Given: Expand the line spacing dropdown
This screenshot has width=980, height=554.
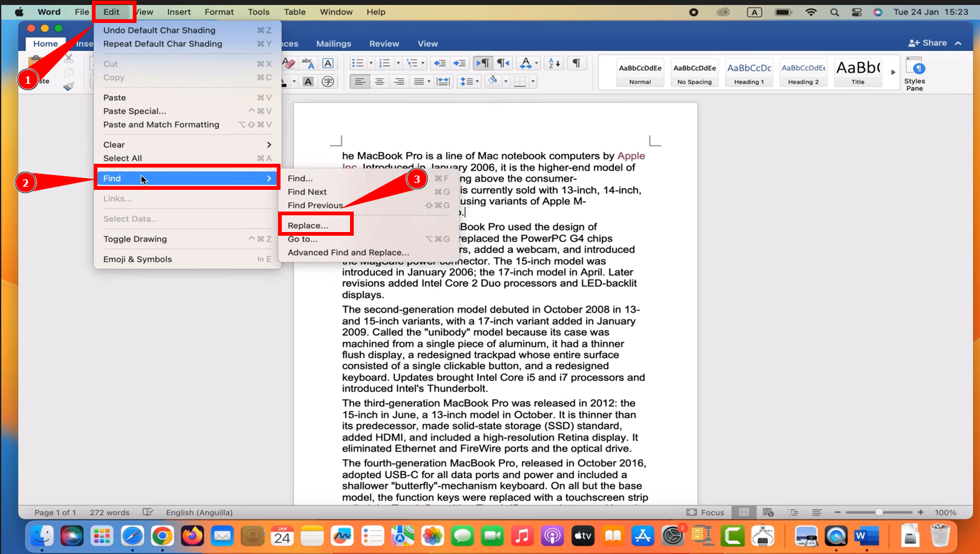Looking at the screenshot, I should click(477, 82).
